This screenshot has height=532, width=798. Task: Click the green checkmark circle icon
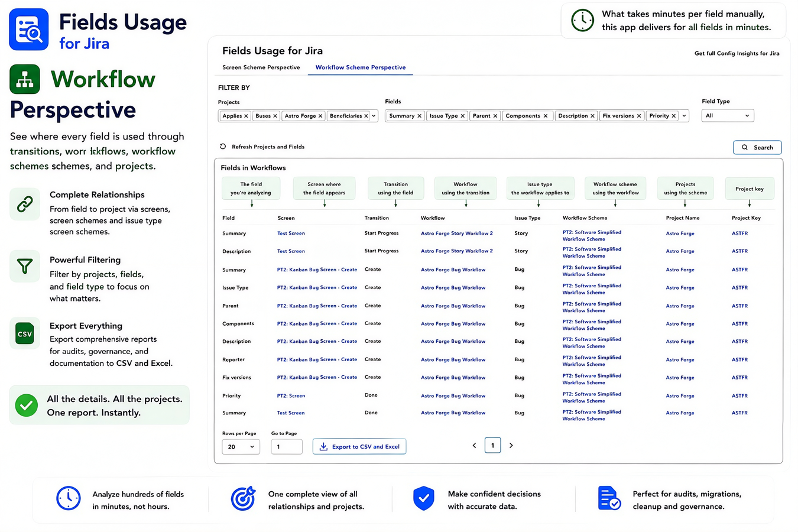(27, 406)
